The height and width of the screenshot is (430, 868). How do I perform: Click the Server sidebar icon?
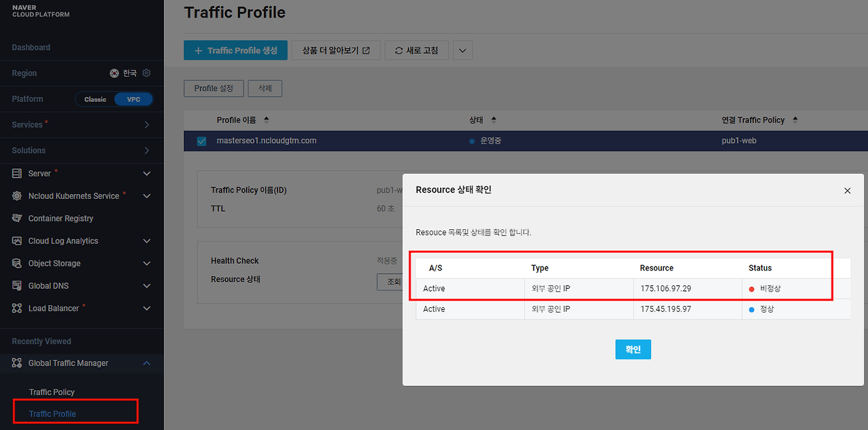tap(17, 174)
